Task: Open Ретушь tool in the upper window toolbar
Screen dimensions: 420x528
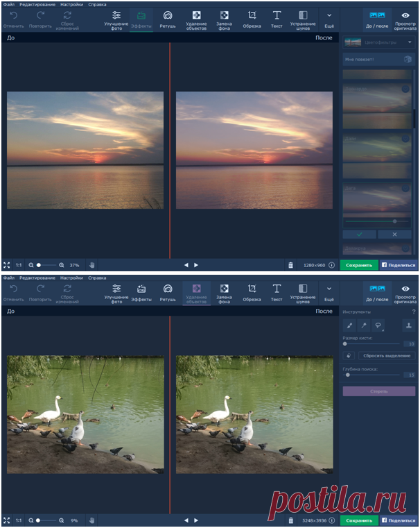Action: coord(168,18)
